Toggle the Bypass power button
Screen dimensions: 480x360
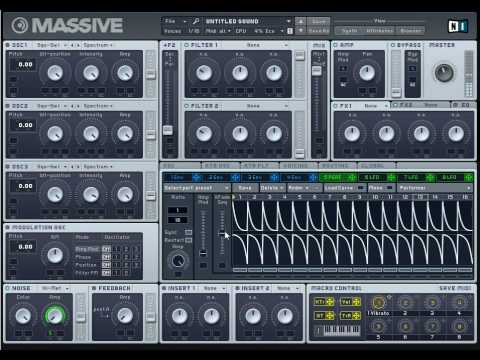(x=393, y=45)
